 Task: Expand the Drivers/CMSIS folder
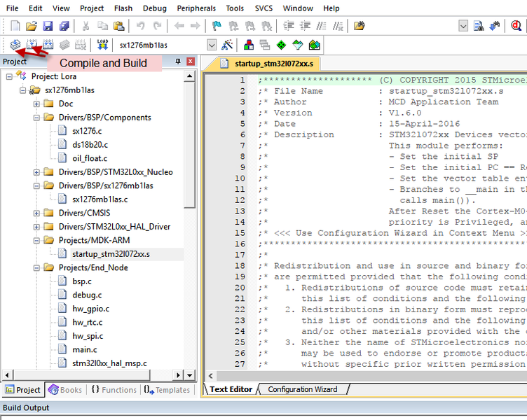(x=36, y=213)
